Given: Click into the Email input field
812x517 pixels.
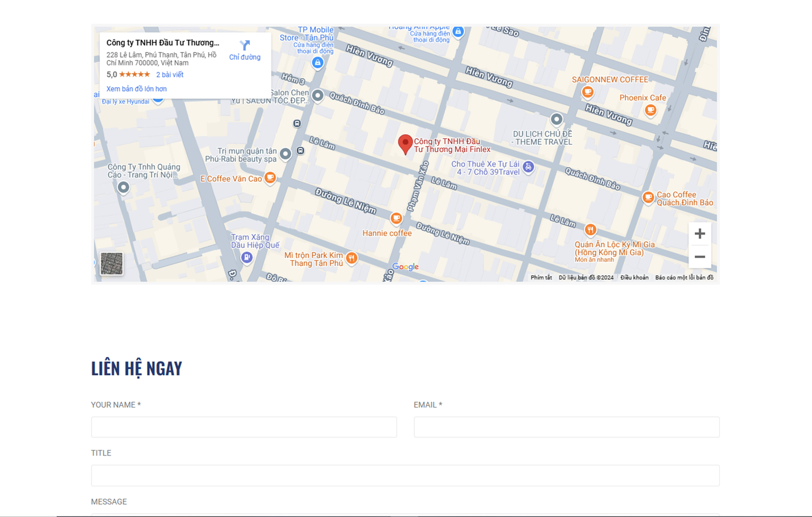Looking at the screenshot, I should click(566, 427).
